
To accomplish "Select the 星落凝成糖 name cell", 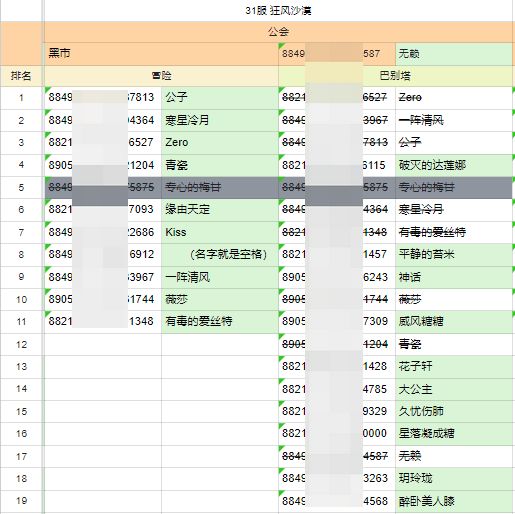I will pos(454,434).
